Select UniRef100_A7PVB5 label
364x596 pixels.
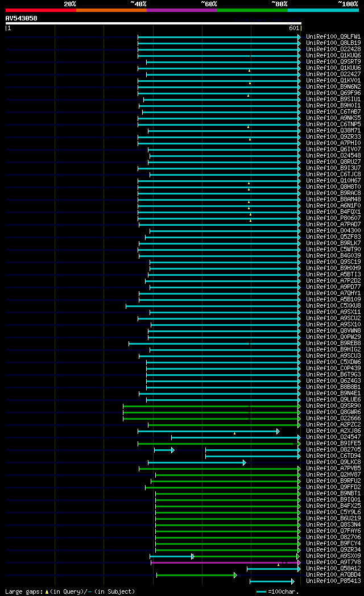(x=333, y=469)
